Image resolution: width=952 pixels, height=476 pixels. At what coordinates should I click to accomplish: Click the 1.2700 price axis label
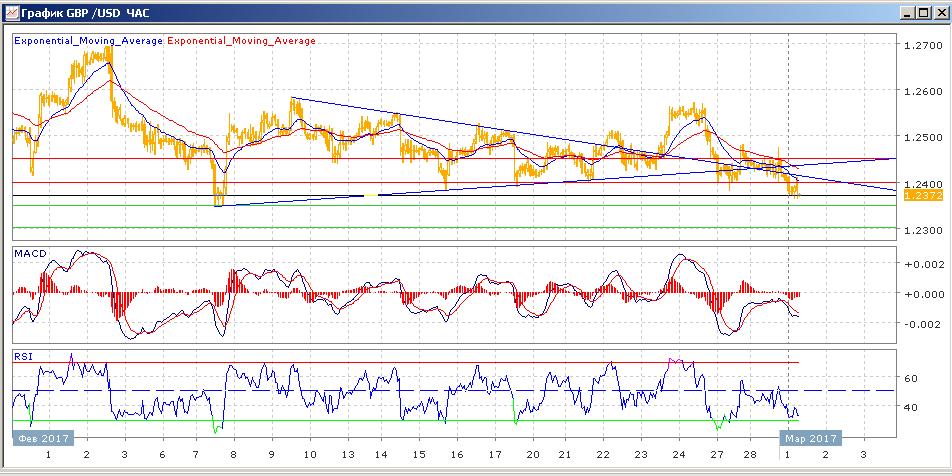pos(919,45)
